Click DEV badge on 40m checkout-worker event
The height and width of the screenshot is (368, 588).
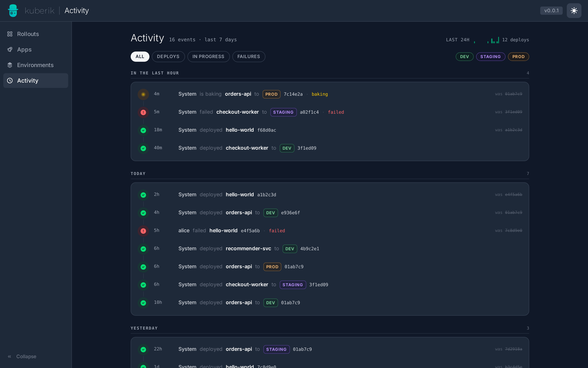click(287, 148)
